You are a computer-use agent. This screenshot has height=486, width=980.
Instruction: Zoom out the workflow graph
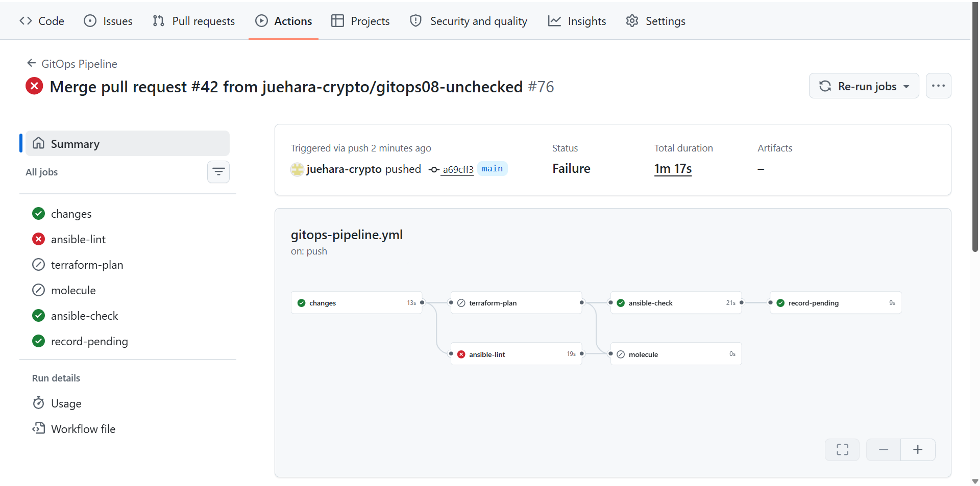click(884, 449)
